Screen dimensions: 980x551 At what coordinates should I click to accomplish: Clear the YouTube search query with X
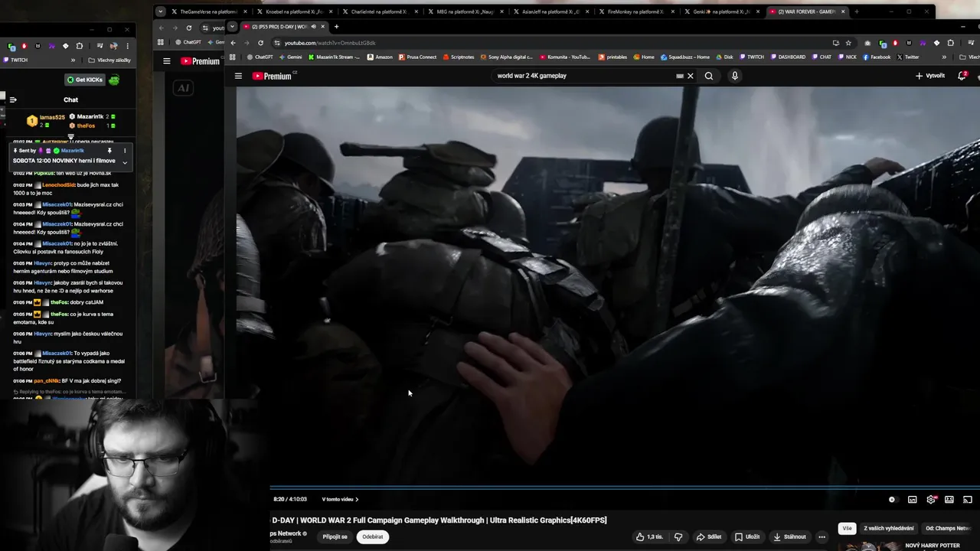(x=690, y=76)
